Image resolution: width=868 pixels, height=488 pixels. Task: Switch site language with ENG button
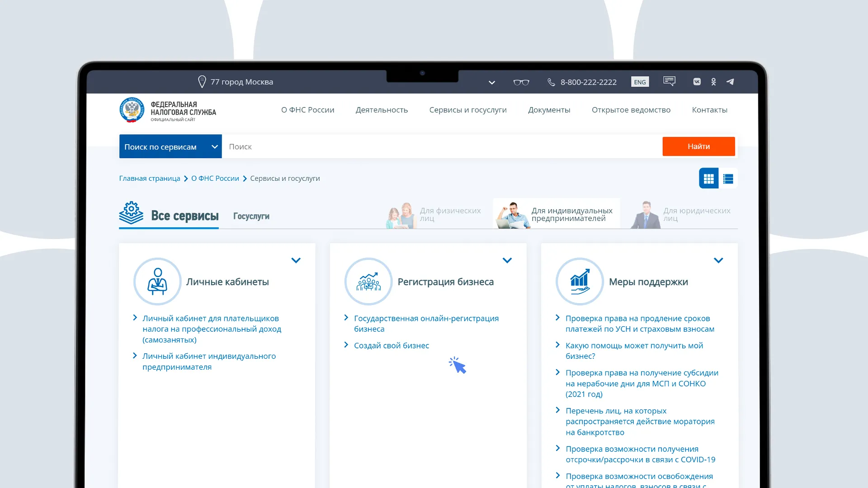(640, 82)
